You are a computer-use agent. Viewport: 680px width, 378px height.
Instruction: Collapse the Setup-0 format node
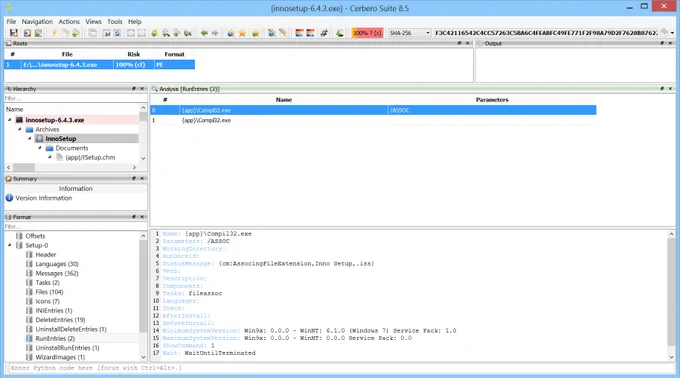pos(10,245)
